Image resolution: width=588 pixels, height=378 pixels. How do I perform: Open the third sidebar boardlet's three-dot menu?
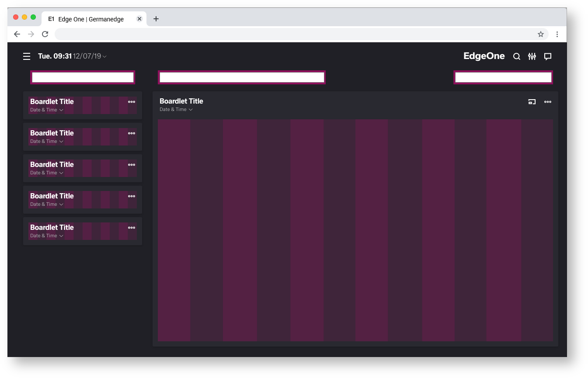click(132, 165)
